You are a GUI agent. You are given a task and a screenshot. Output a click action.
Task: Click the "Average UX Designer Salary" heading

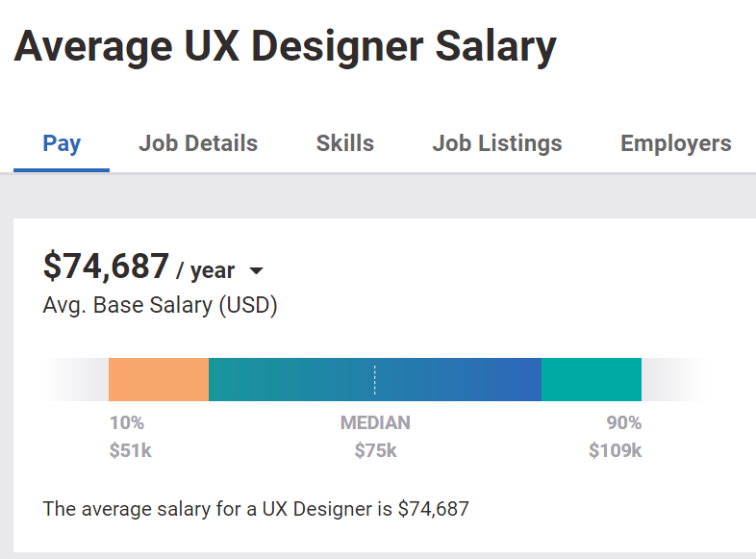[285, 47]
